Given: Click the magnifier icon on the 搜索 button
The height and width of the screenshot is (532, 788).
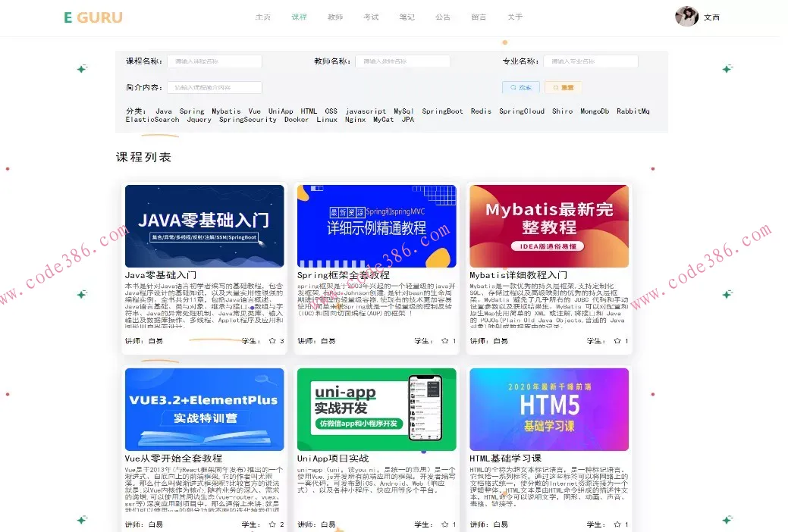Looking at the screenshot, I should point(513,87).
